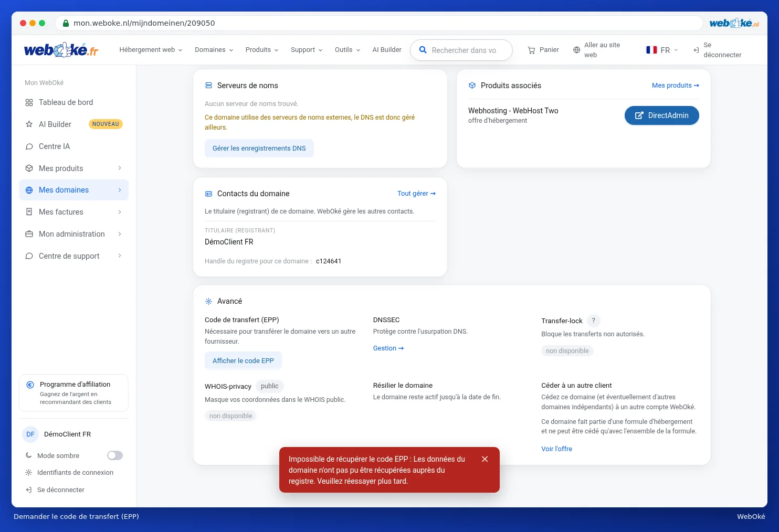Click Afficher le code EPP
Screen dimensions: 779x532
click(x=243, y=361)
